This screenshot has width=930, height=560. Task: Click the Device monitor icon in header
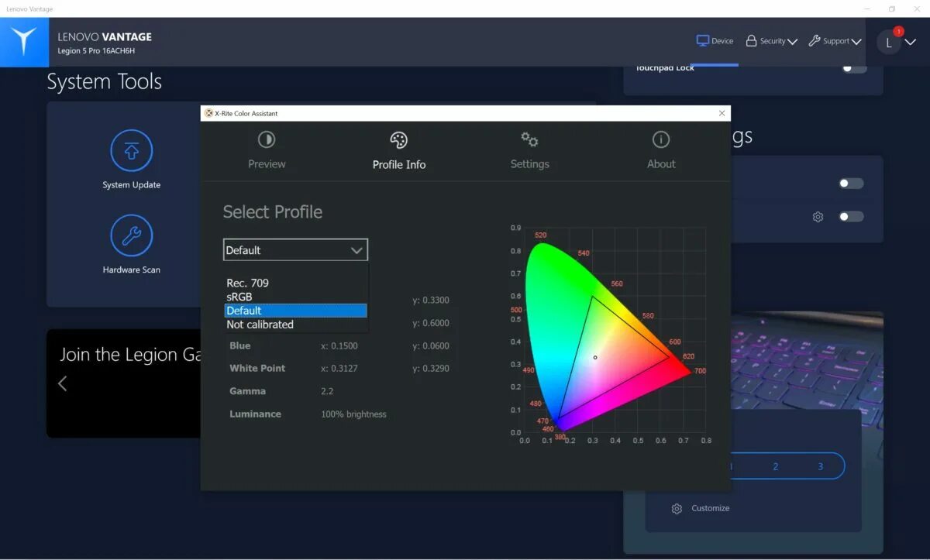[703, 41]
